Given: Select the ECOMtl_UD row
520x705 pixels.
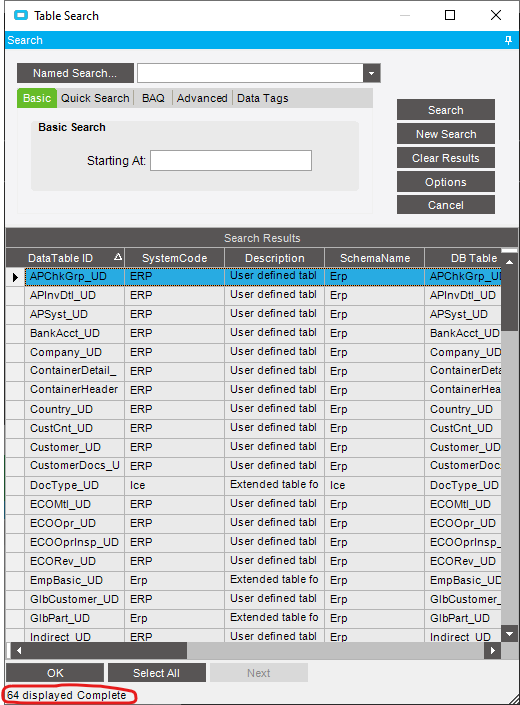Looking at the screenshot, I should 254,504.
